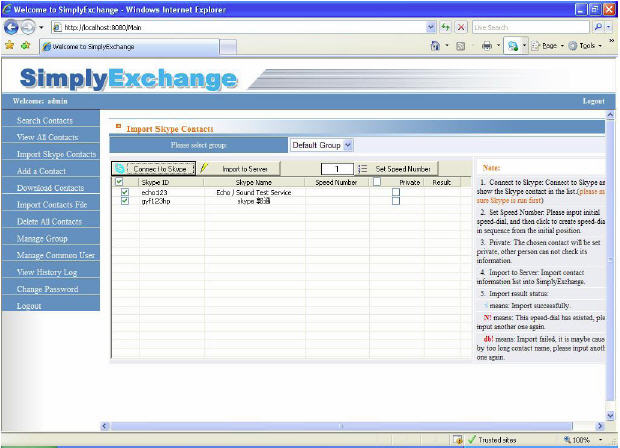Click the Stop loading X icon

(460, 27)
